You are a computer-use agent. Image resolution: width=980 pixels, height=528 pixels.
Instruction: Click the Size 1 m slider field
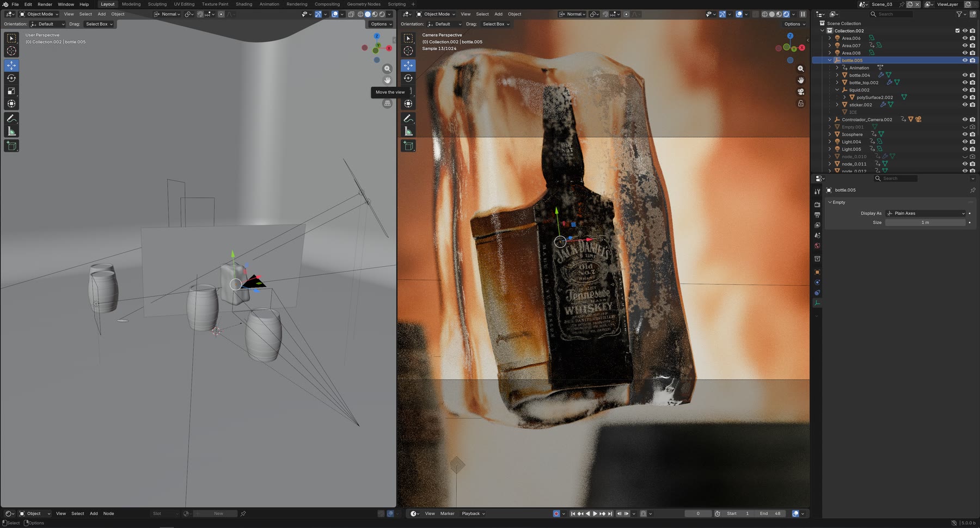[926, 223]
